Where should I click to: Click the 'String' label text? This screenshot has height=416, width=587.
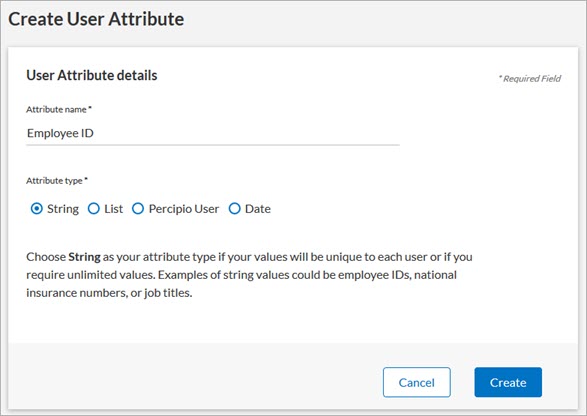63,209
